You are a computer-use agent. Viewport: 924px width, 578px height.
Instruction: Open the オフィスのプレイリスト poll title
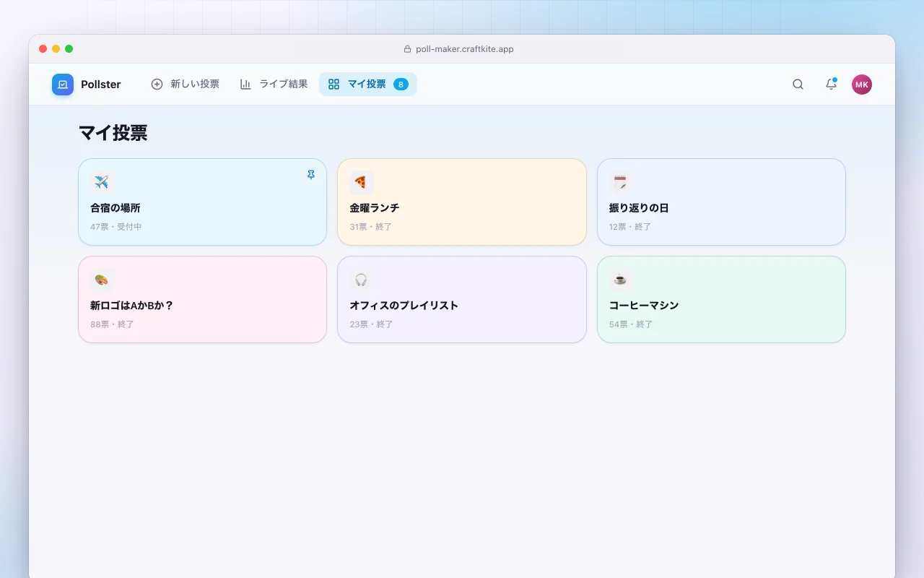point(404,306)
